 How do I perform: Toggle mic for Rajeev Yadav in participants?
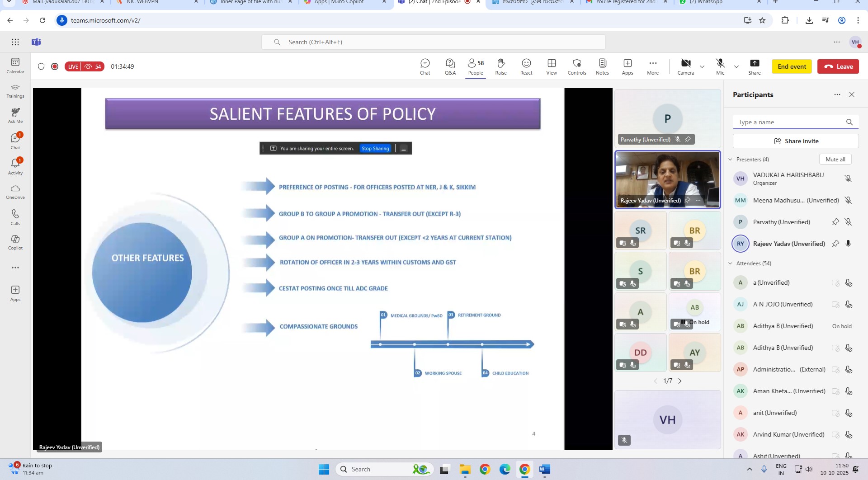click(848, 244)
